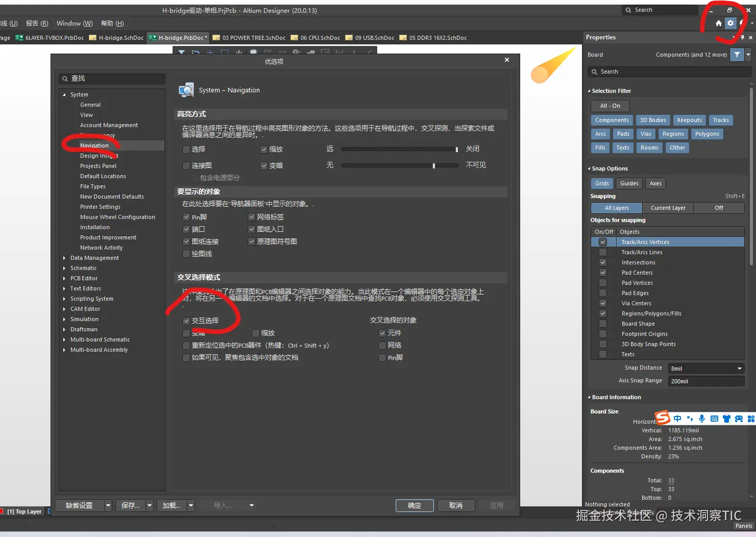Open the Home page icon
Viewport: 756px width, 537px height.
(x=719, y=23)
